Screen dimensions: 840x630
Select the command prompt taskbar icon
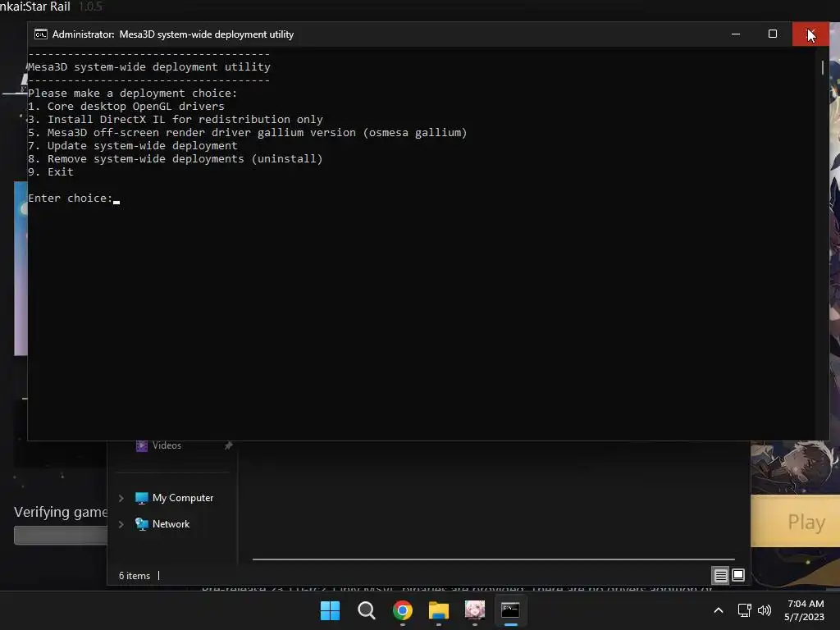click(510, 610)
